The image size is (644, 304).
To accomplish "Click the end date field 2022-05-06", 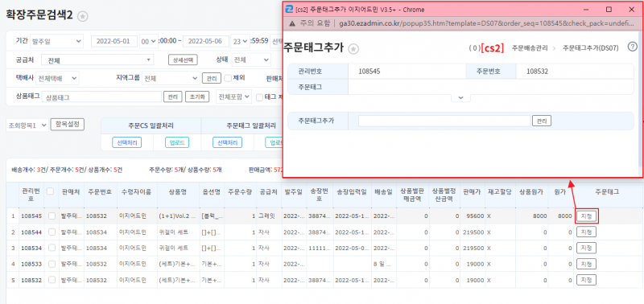I will 206,42.
